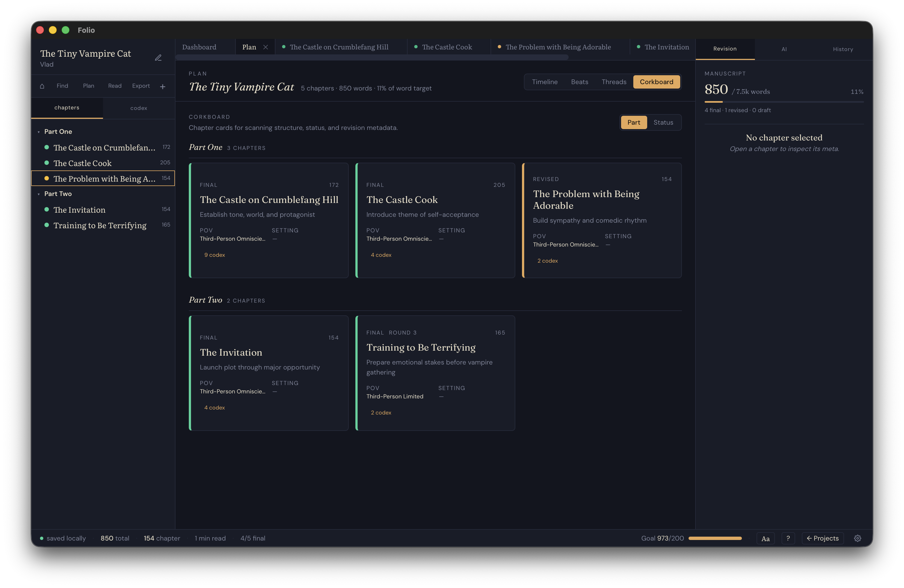Open the History panel tab
Image resolution: width=904 pixels, height=588 pixels.
coord(843,49)
